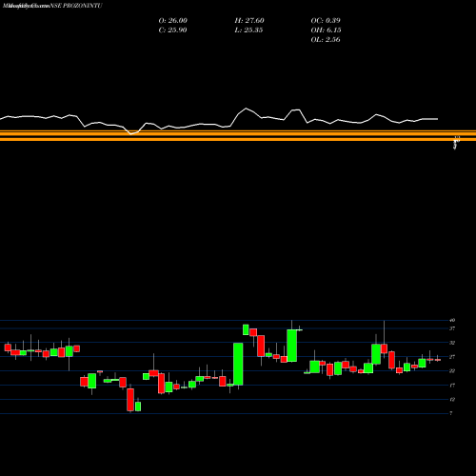Click the 17 price axis label
476x476 pixels.
[x=452, y=386]
